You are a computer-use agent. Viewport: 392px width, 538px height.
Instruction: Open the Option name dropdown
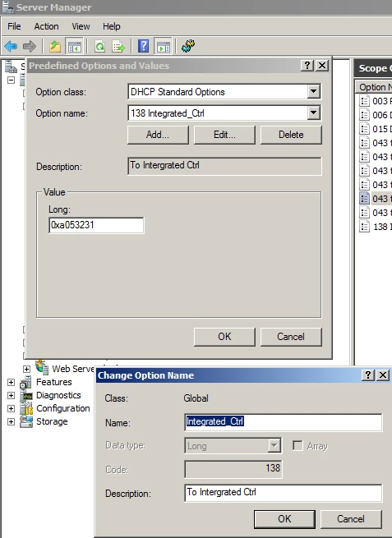tap(313, 113)
